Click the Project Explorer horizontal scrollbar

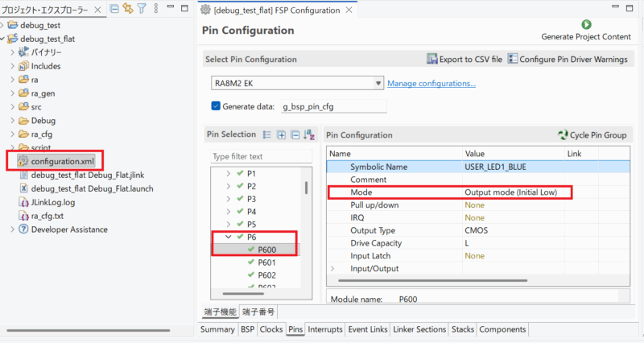tap(89, 330)
